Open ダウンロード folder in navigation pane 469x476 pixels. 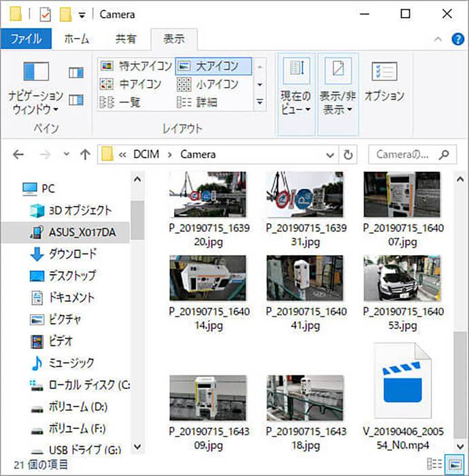[x=63, y=254]
